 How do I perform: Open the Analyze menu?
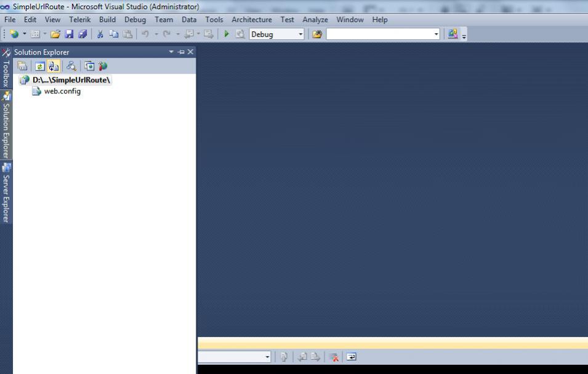(315, 20)
